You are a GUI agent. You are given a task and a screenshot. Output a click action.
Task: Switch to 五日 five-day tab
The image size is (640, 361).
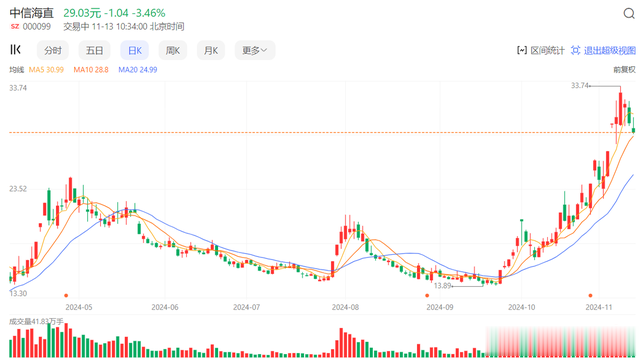coord(94,51)
